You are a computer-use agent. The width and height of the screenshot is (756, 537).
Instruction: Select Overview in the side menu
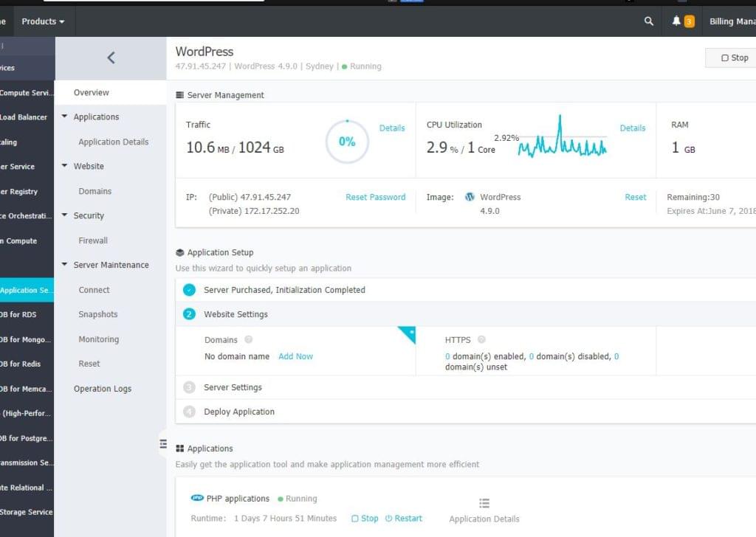point(92,93)
